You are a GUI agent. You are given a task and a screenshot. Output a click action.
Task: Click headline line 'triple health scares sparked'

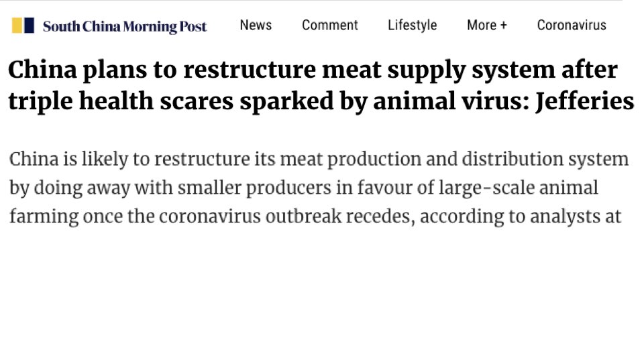point(321,101)
